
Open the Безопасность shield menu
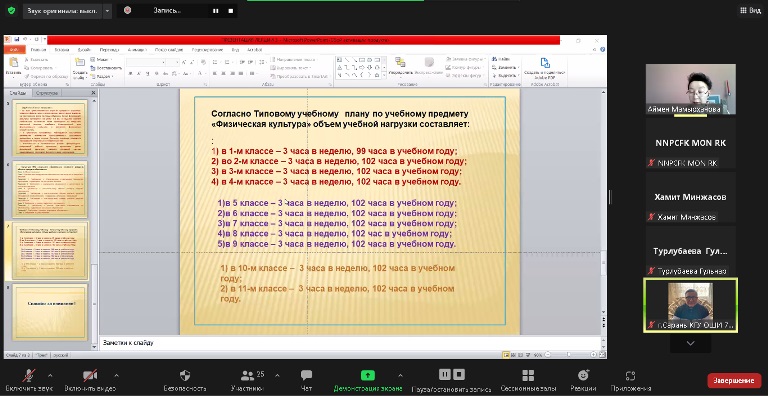coord(185,380)
